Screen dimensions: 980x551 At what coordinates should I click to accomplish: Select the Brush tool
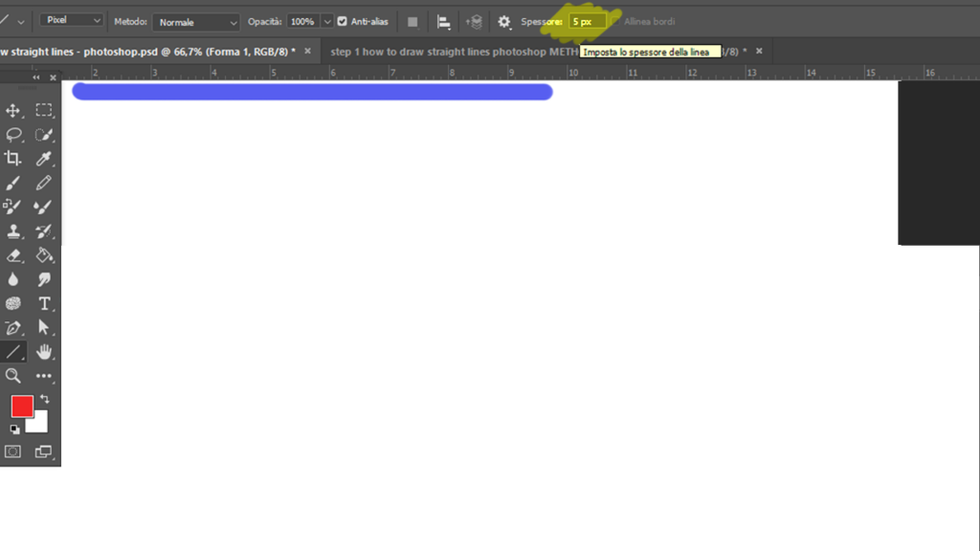13,183
